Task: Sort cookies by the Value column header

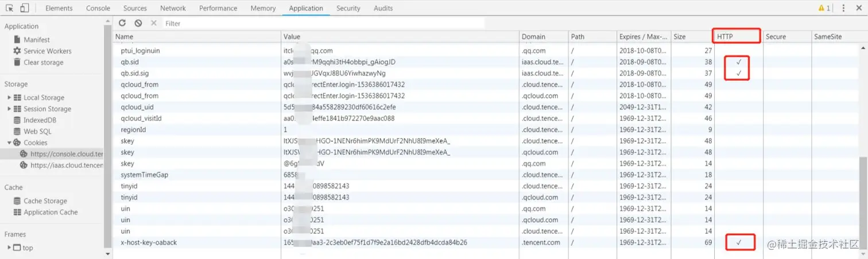Action: (400, 37)
